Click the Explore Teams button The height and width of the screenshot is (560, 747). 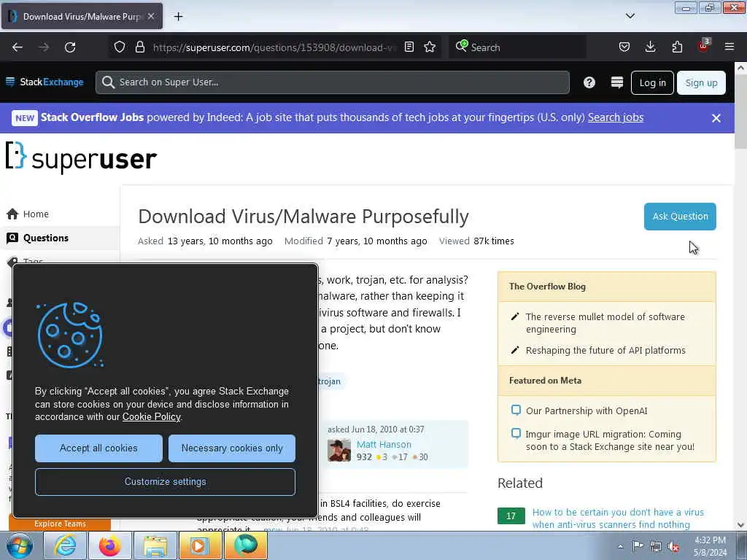click(x=60, y=524)
